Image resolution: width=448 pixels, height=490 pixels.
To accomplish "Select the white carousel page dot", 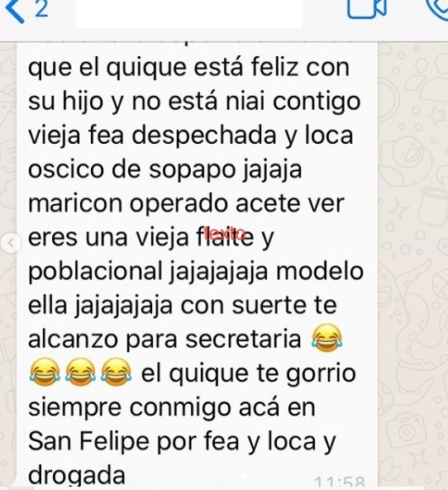I will 245,476.
